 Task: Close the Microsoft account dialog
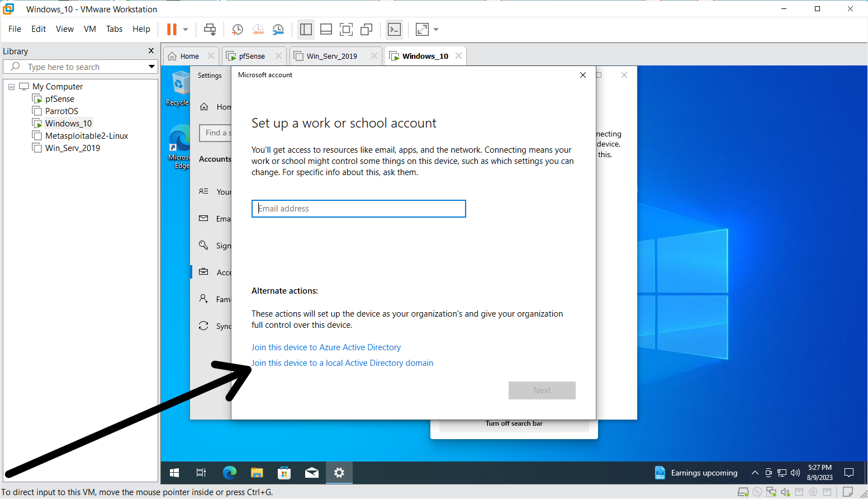coord(583,75)
